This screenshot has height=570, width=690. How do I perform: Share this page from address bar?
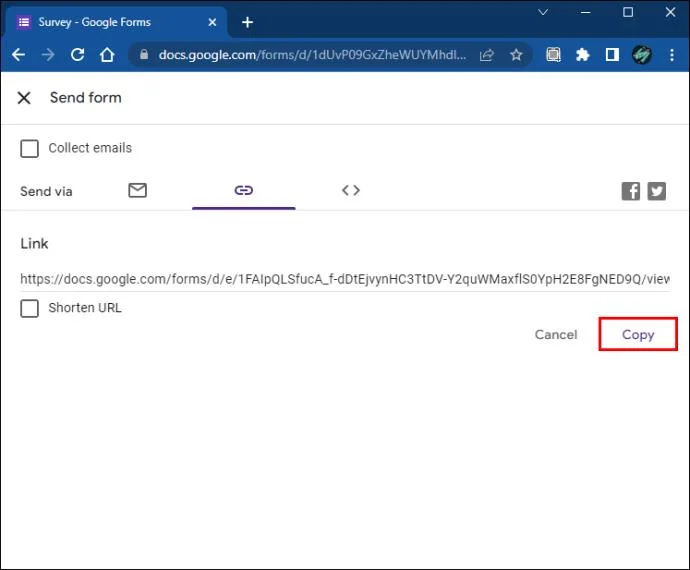[487, 55]
